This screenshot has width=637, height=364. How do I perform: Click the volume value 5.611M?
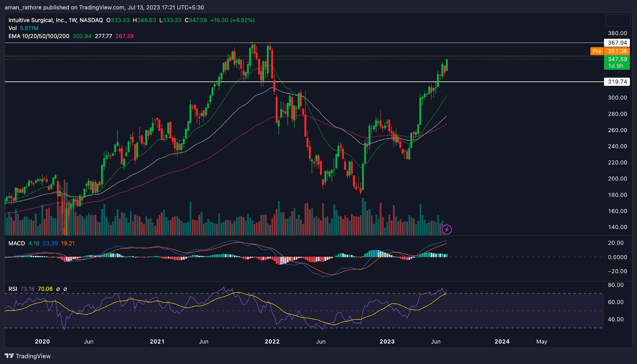point(29,28)
